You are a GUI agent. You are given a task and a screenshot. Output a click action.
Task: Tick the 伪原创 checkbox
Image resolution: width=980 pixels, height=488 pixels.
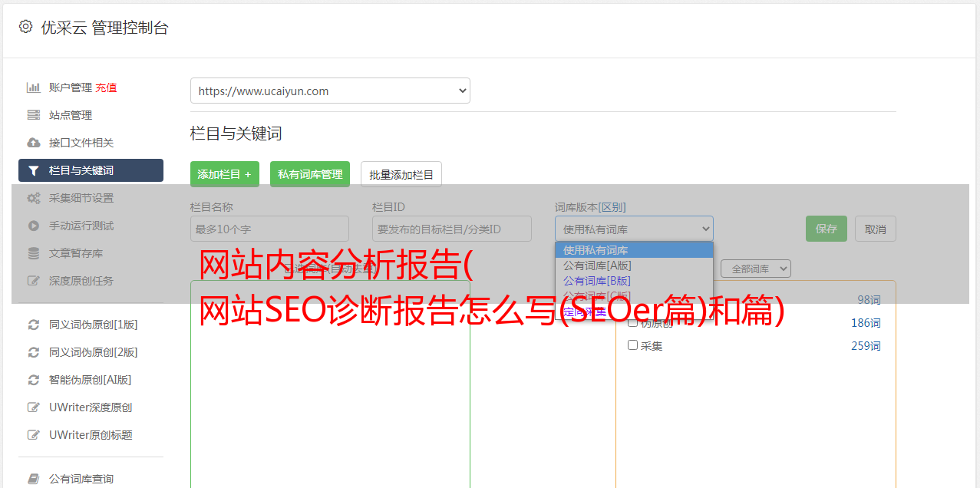point(633,322)
